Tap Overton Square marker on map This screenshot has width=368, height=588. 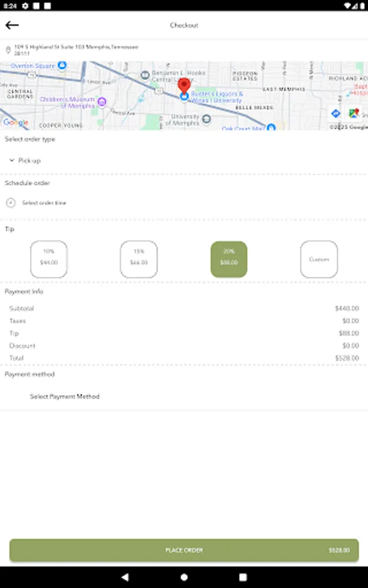62,65
